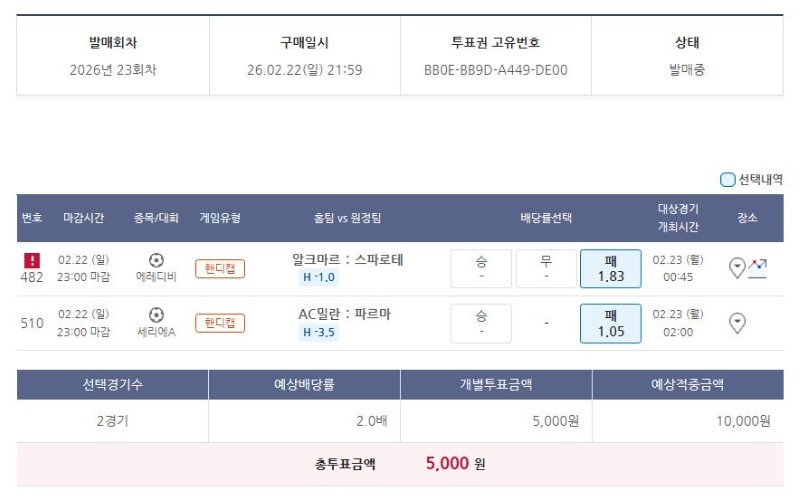Select 패 1.05 odds for AC밀란 match
Viewport: 809px width, 503px height.
point(610,322)
